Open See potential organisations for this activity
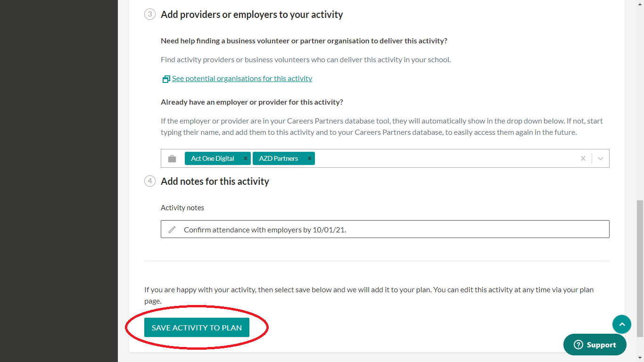Image resolution: width=644 pixels, height=362 pixels. 242,79
